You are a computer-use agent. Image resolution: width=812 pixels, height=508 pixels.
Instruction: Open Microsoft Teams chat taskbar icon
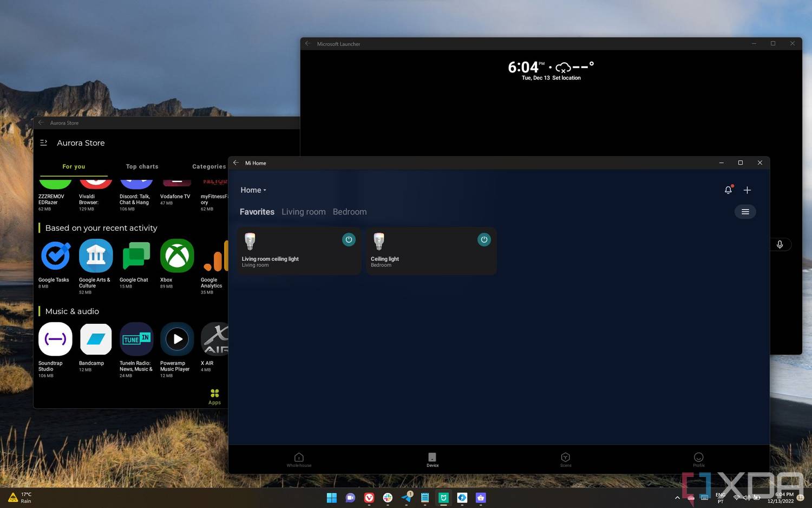pyautogui.click(x=350, y=498)
